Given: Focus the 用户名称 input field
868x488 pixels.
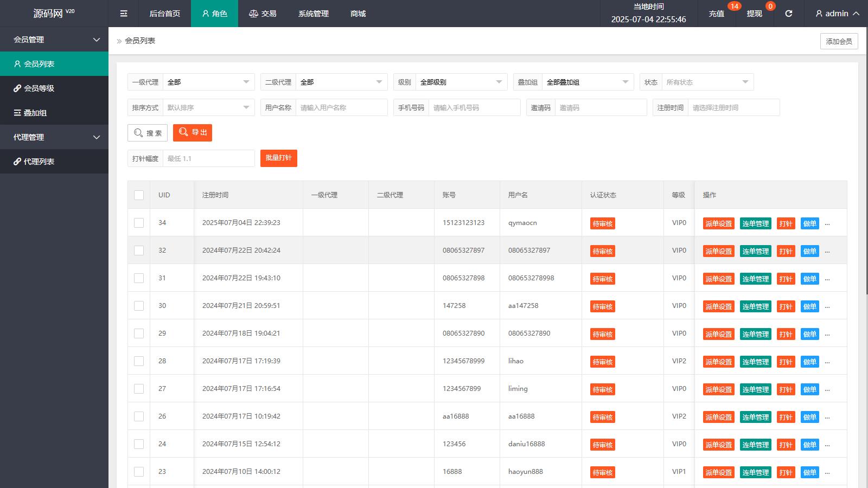Looking at the screenshot, I should coord(342,107).
